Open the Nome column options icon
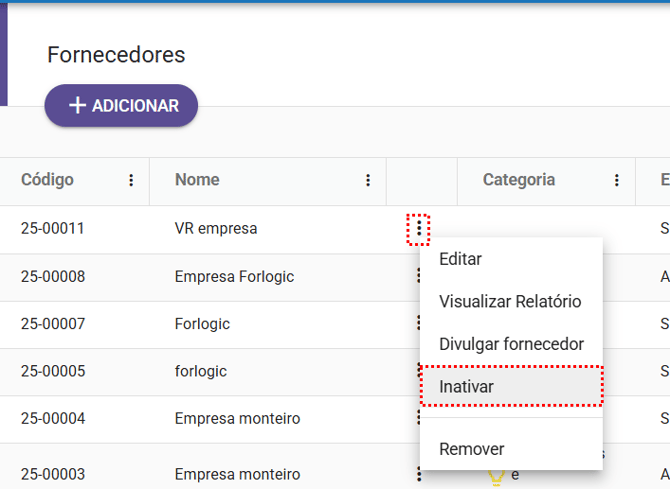The width and height of the screenshot is (670, 489). coord(368,181)
